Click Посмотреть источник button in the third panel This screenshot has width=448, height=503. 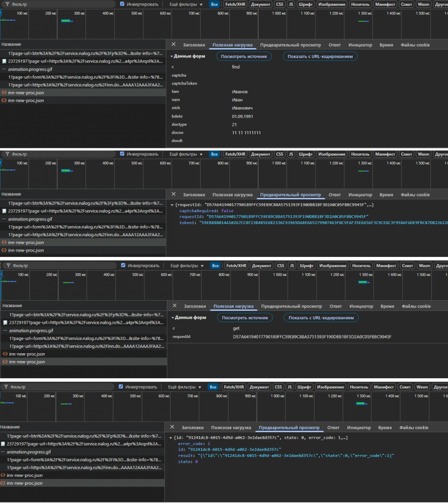(245, 318)
